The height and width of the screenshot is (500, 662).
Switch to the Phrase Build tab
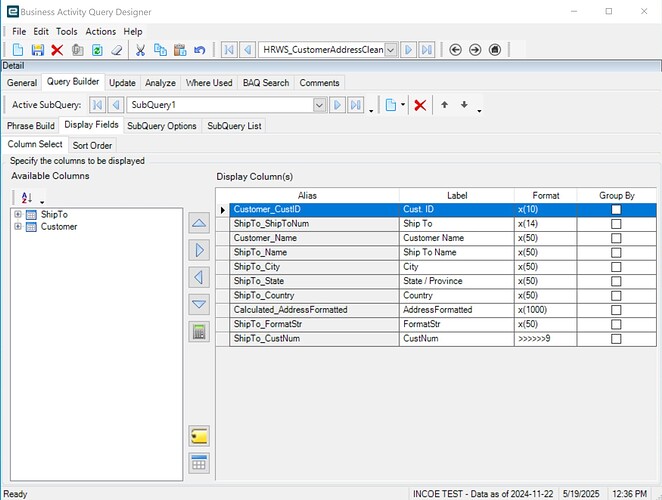[x=31, y=126]
